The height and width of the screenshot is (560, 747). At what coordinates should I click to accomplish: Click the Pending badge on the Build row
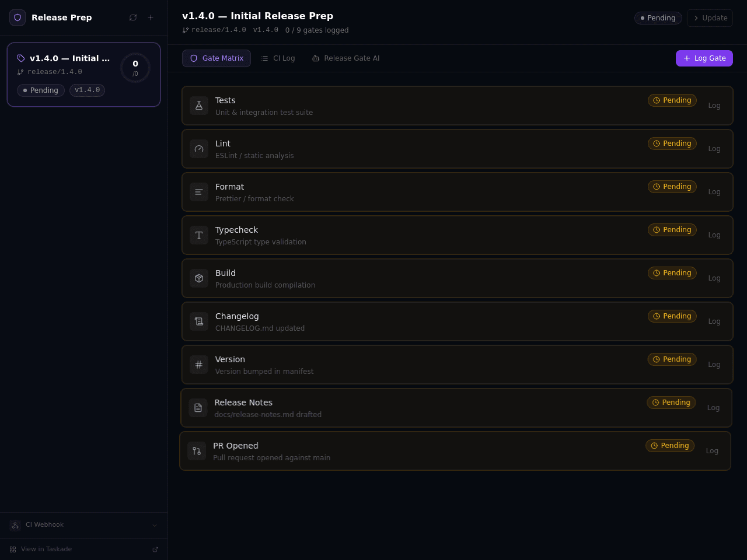pyautogui.click(x=672, y=273)
